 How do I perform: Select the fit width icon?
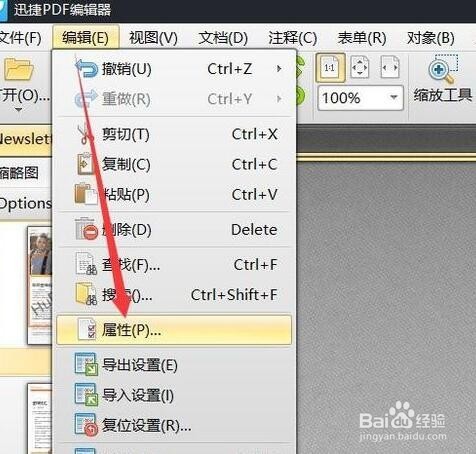[x=390, y=67]
